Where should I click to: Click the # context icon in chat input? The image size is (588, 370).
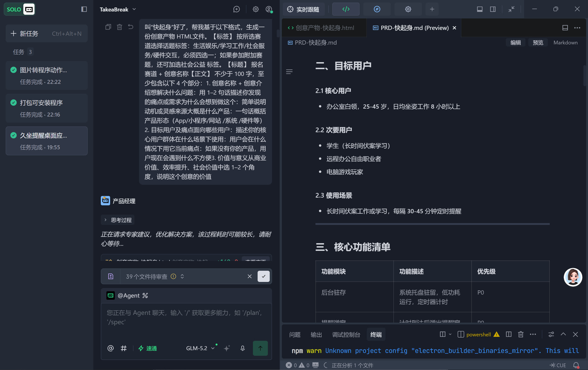click(123, 348)
